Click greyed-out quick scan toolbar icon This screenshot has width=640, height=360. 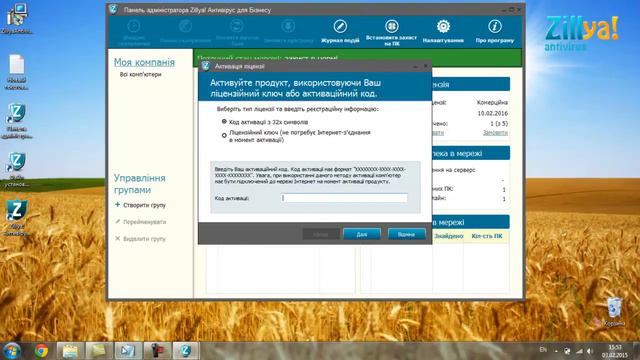pos(133,32)
